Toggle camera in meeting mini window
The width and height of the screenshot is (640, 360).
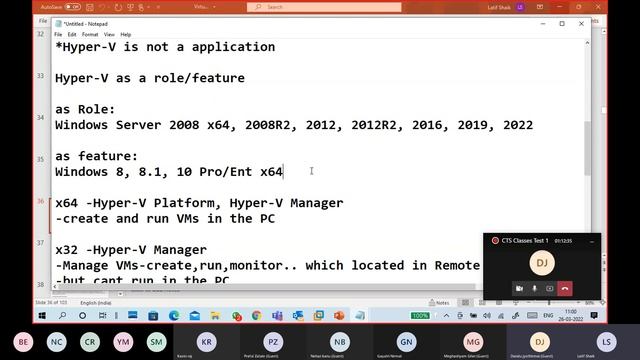coord(519,289)
